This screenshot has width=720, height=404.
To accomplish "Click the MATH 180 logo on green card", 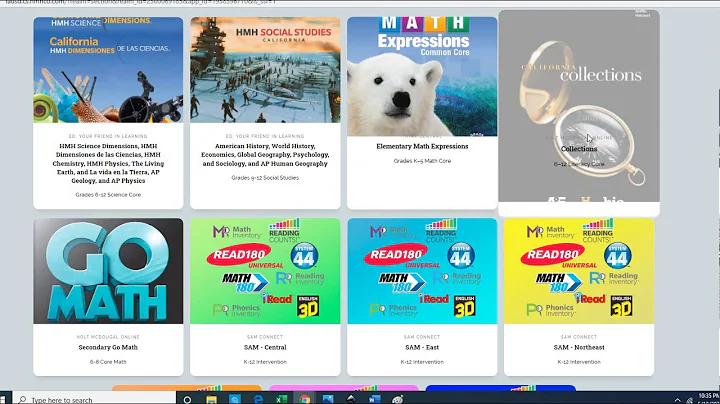I will point(245,282).
